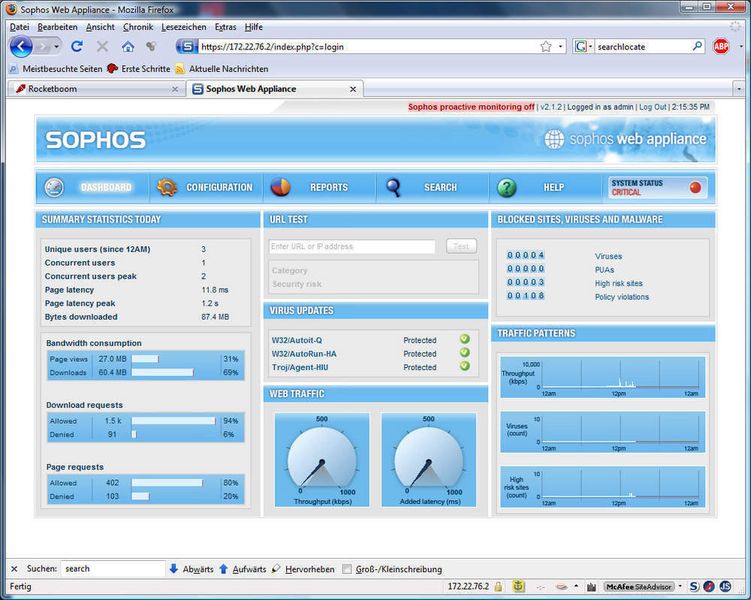
Task: Open the Adblock Plus ABP icon
Action: [x=721, y=46]
